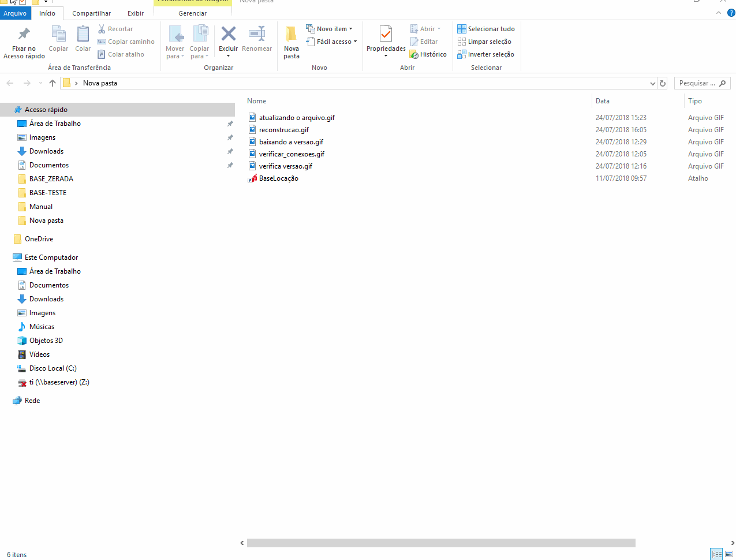
Task: Click the refresh button beside address bar
Action: [663, 83]
